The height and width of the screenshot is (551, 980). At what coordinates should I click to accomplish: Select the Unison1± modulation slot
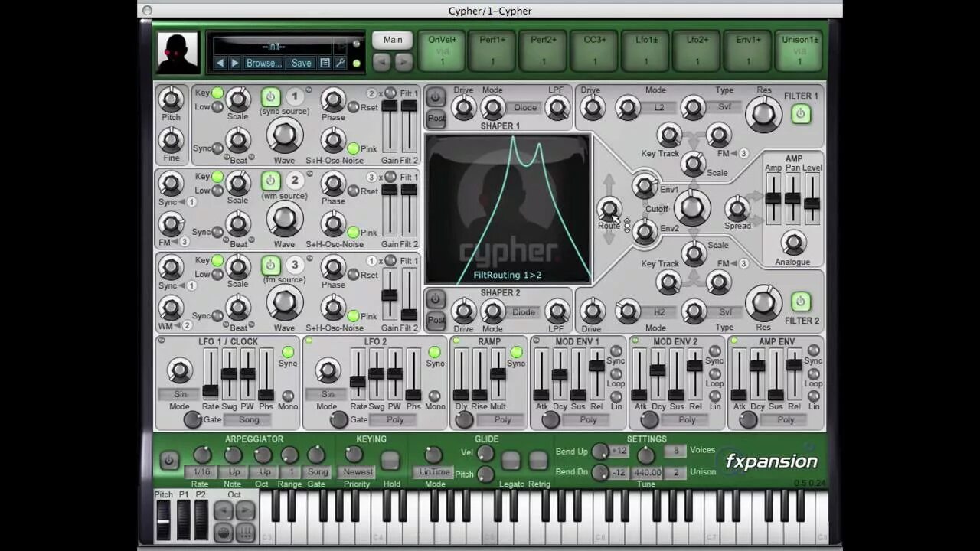click(800, 51)
